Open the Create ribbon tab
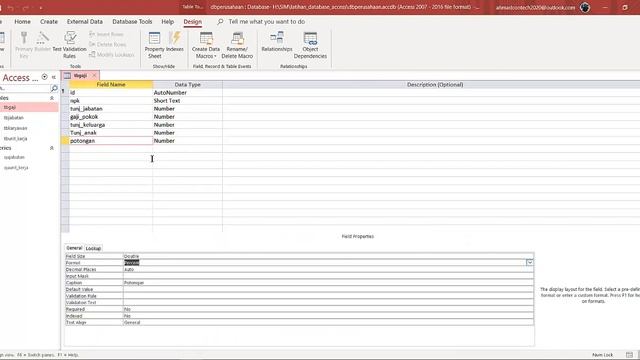 point(49,22)
